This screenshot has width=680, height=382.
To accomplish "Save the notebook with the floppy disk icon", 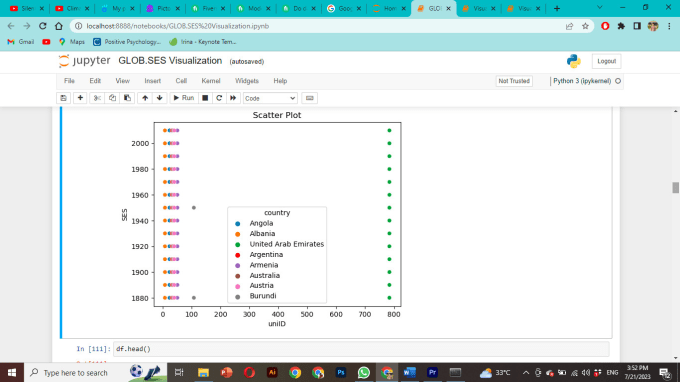I will (x=63, y=98).
